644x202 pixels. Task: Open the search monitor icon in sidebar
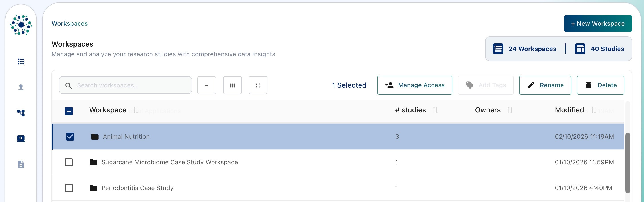[x=21, y=139]
